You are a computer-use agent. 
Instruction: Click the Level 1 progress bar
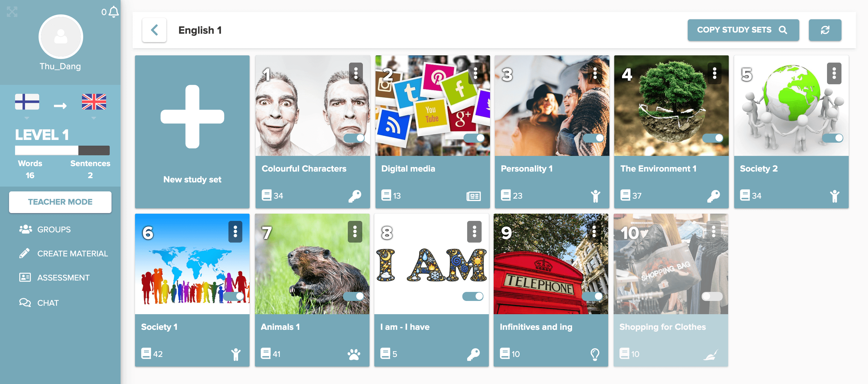pos(62,150)
